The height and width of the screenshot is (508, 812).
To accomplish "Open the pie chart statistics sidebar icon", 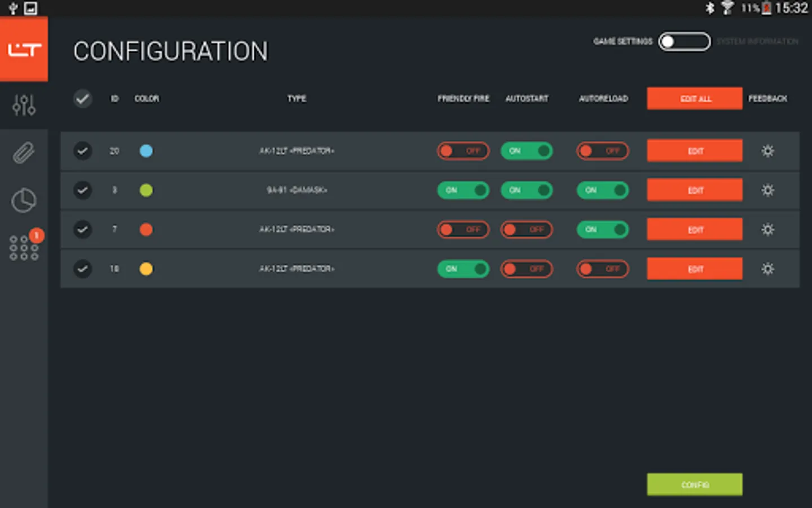I will coord(24,200).
